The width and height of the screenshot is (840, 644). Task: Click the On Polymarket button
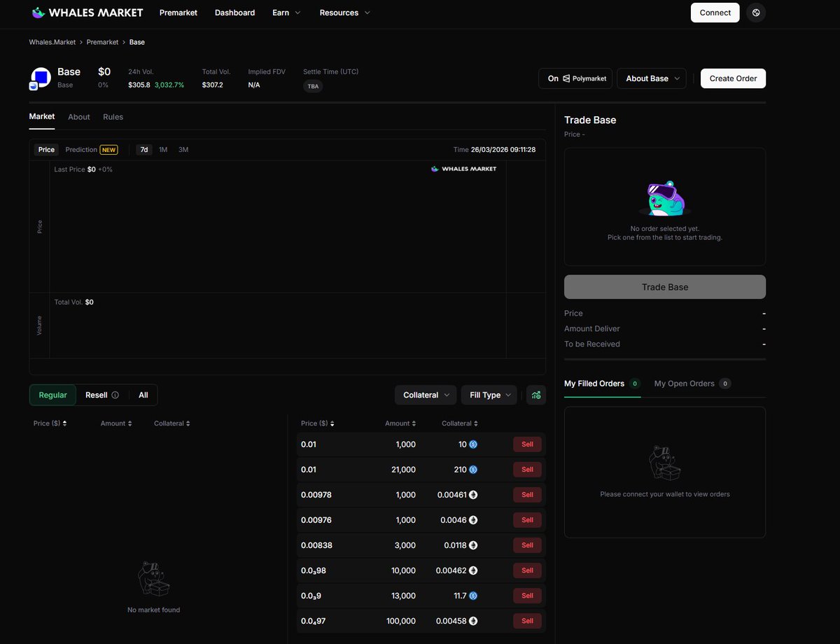pos(576,78)
